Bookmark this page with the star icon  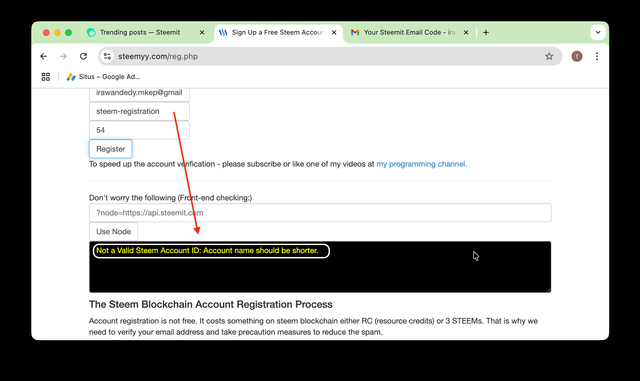549,56
